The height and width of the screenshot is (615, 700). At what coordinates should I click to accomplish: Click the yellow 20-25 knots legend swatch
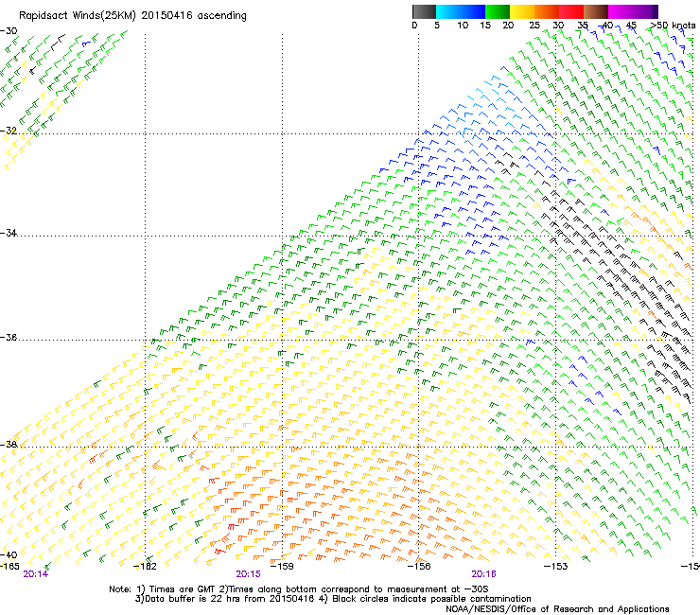pyautogui.click(x=522, y=11)
